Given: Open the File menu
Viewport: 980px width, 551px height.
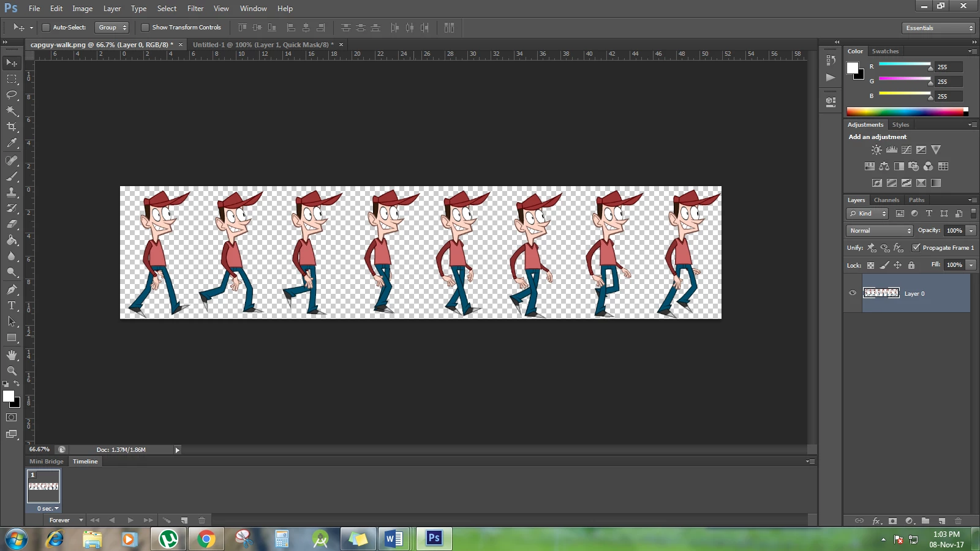Looking at the screenshot, I should (x=34, y=9).
